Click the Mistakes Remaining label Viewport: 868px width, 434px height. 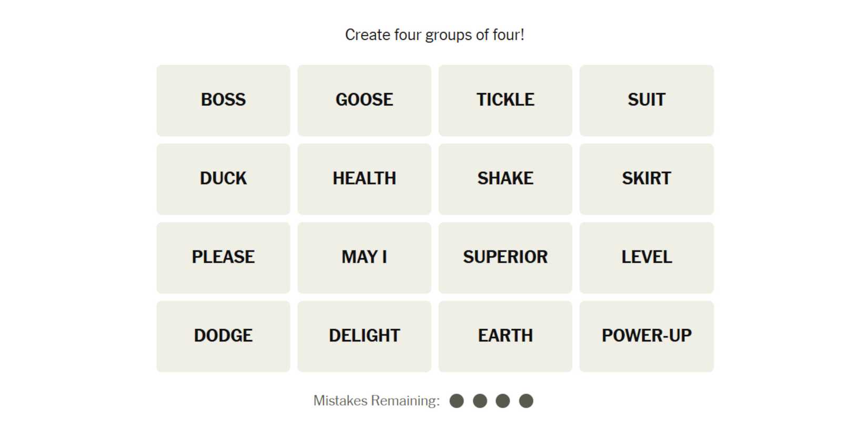(x=376, y=401)
